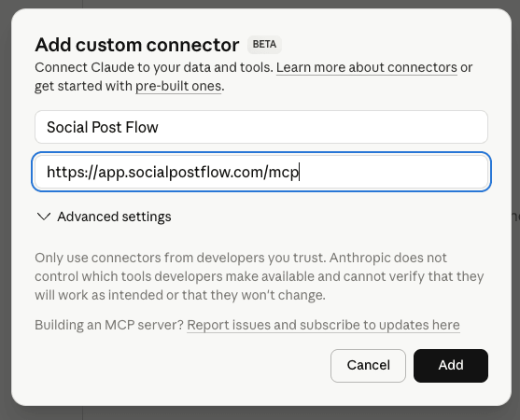Click the Add button
The width and height of the screenshot is (520, 420).
(450, 365)
